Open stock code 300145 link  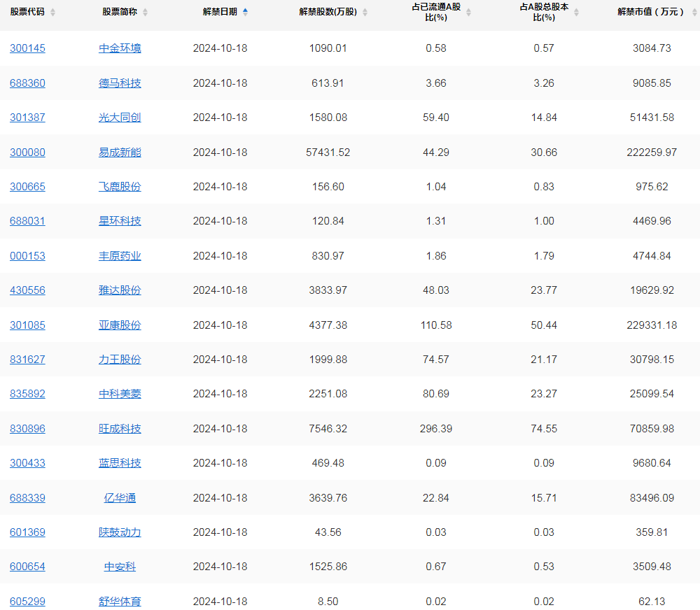pos(28,48)
